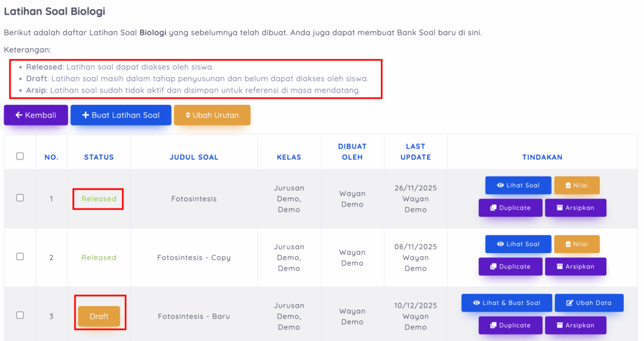644x341 pixels.
Task: Open Lihat Soal for Fotosintesis - Copy
Action: [518, 244]
